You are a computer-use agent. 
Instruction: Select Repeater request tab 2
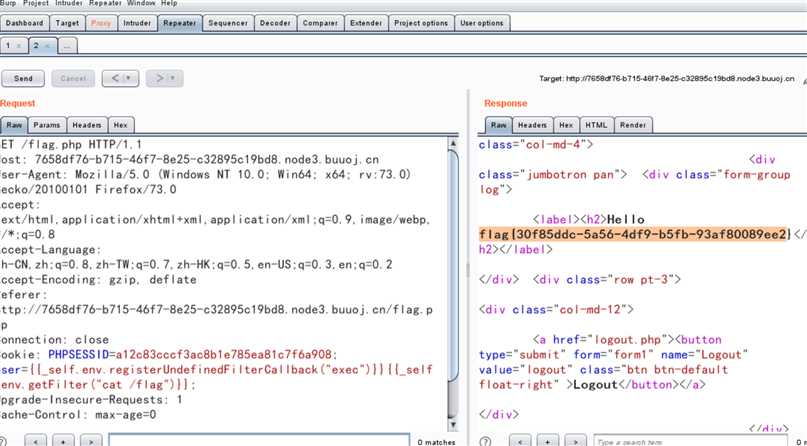pyautogui.click(x=36, y=45)
